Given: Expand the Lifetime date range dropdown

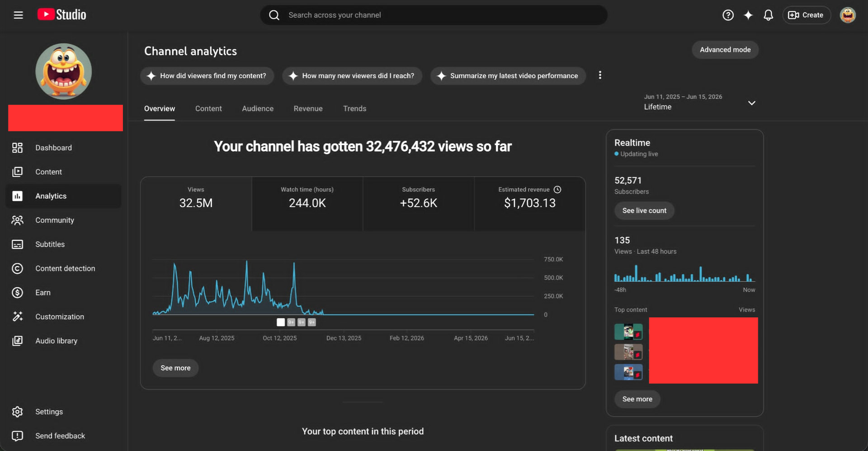Looking at the screenshot, I should pos(751,103).
